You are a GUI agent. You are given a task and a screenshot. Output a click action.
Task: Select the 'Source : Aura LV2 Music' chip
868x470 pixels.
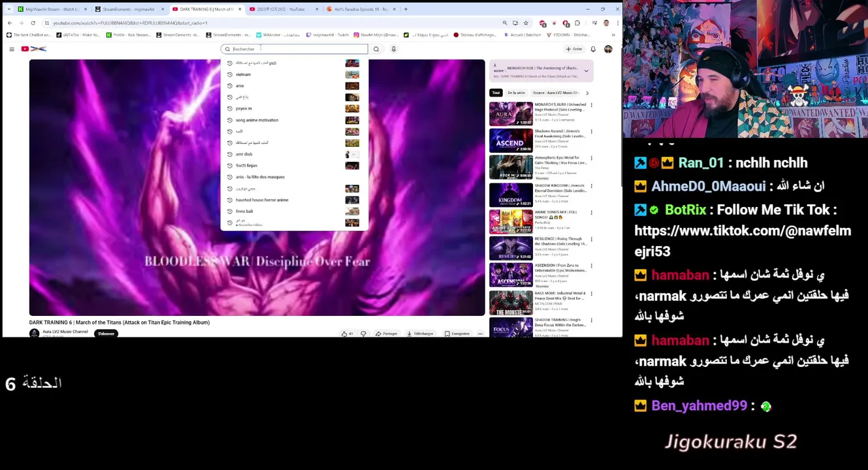(556, 93)
